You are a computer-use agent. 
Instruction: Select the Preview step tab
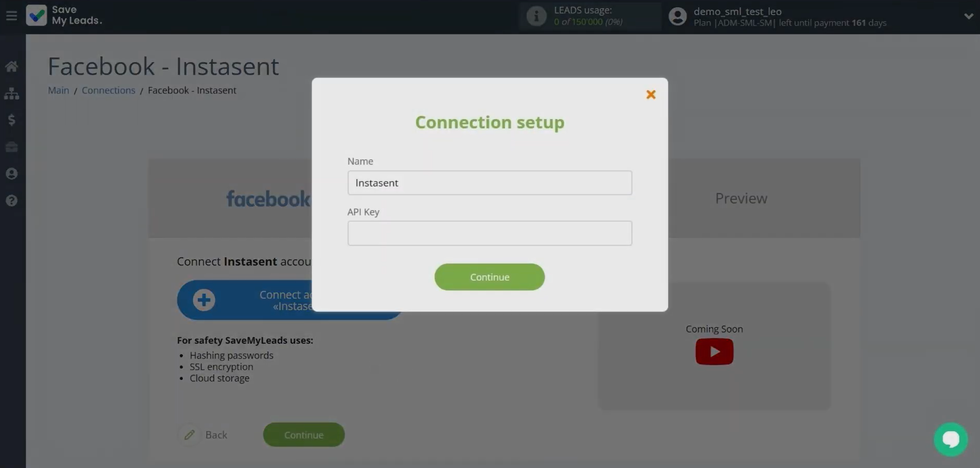[741, 198]
